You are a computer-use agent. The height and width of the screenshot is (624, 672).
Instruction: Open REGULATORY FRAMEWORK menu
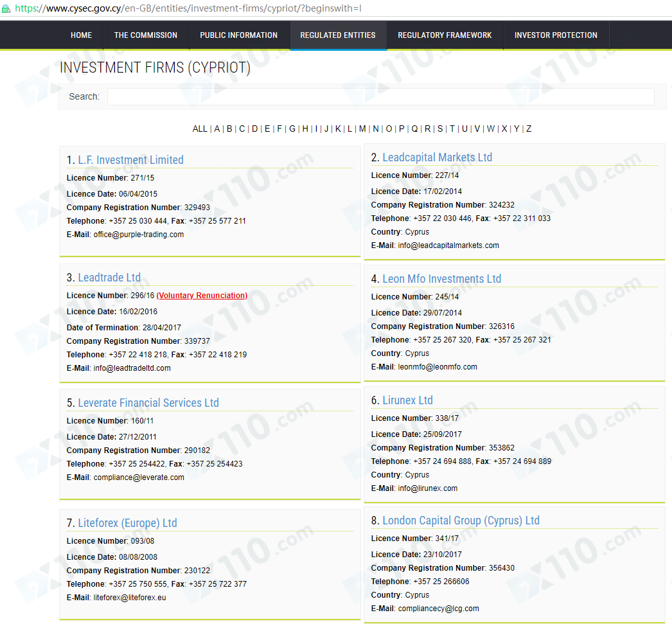pos(445,35)
